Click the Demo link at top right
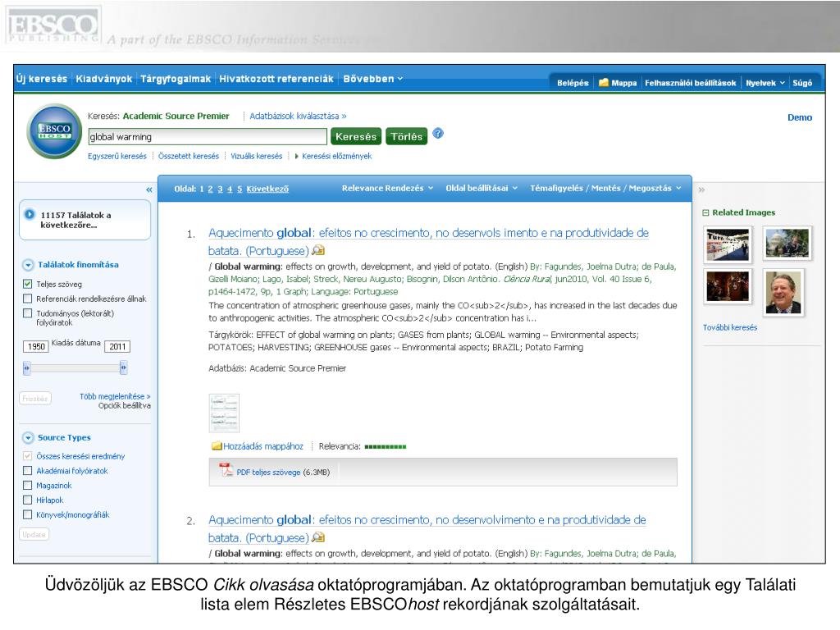Viewport: 840px width, 630px height. pyautogui.click(x=799, y=117)
